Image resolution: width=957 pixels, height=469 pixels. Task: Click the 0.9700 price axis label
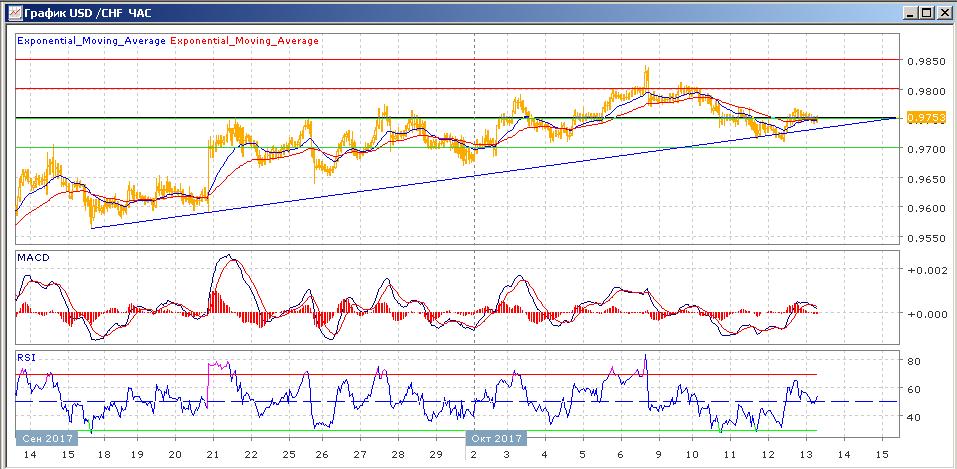point(926,149)
